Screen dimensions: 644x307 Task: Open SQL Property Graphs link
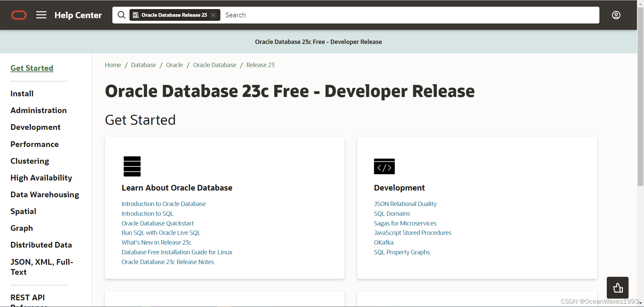[x=402, y=252]
